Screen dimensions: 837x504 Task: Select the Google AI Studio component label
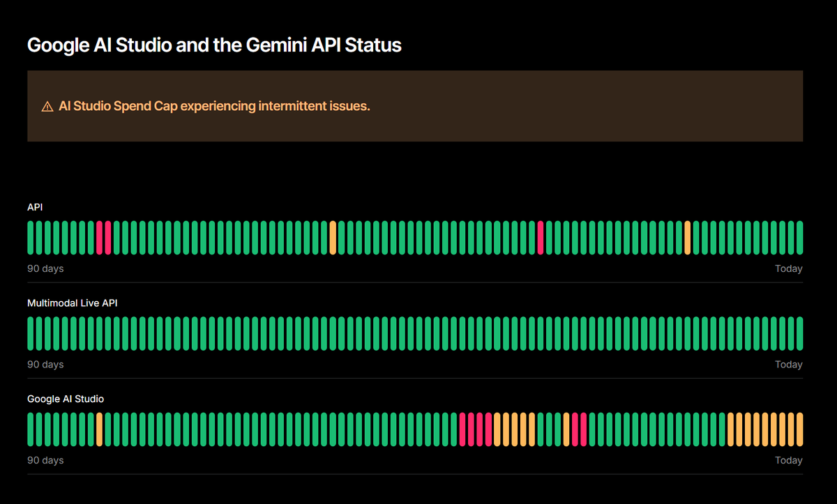click(66, 399)
